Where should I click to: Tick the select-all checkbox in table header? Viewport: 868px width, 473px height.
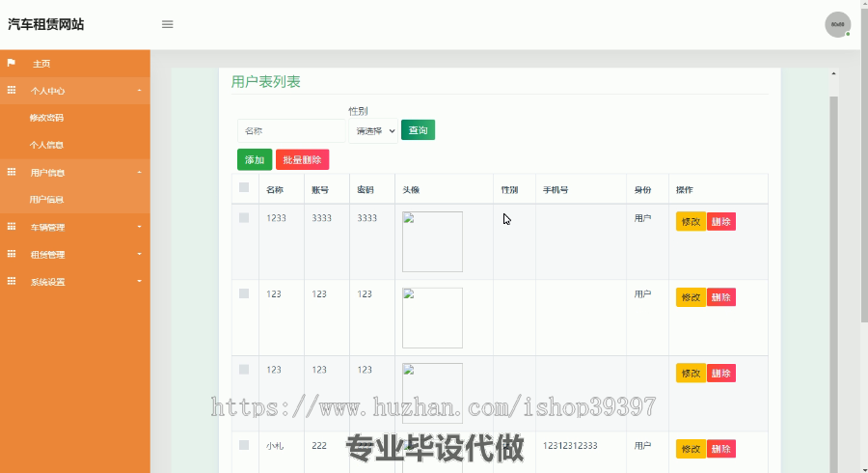point(244,187)
